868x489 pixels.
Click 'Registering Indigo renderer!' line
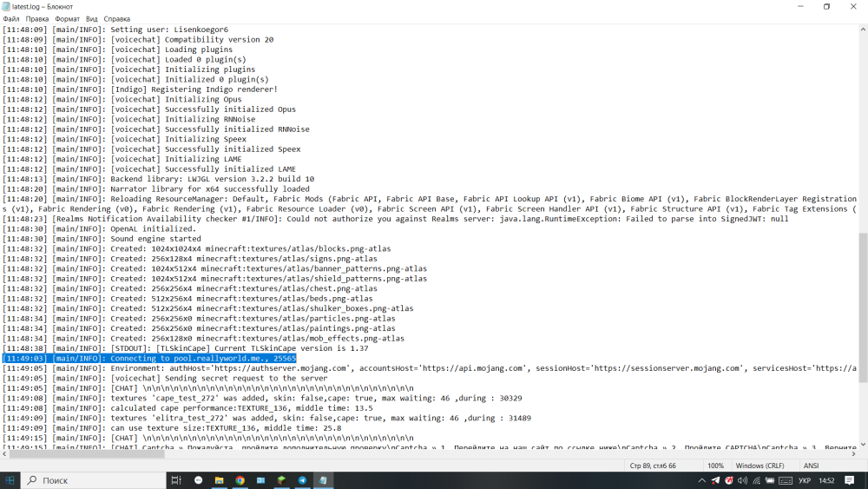[x=140, y=89]
